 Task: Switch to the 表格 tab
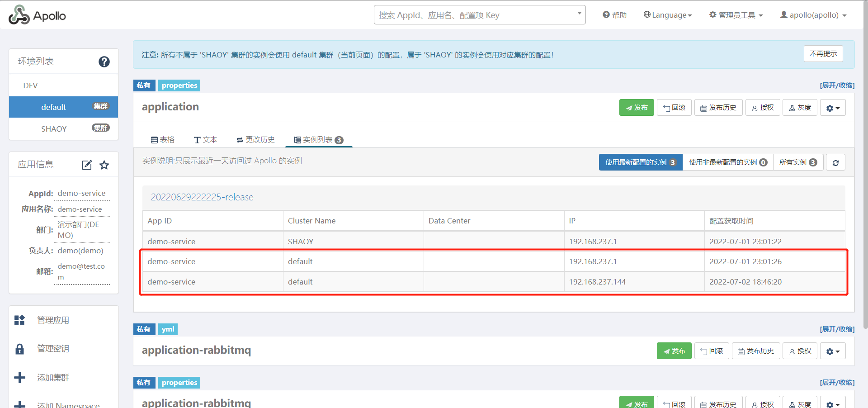point(163,140)
